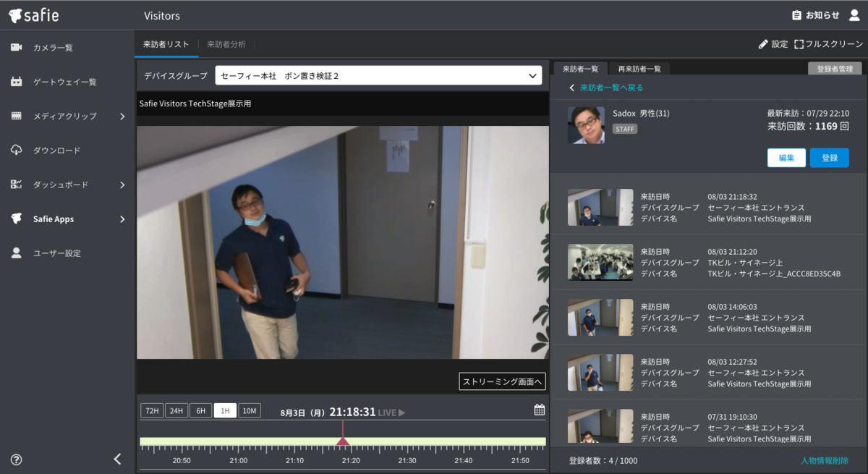868x474 pixels.
Task: Click the LIVE play indicator
Action: point(391,412)
